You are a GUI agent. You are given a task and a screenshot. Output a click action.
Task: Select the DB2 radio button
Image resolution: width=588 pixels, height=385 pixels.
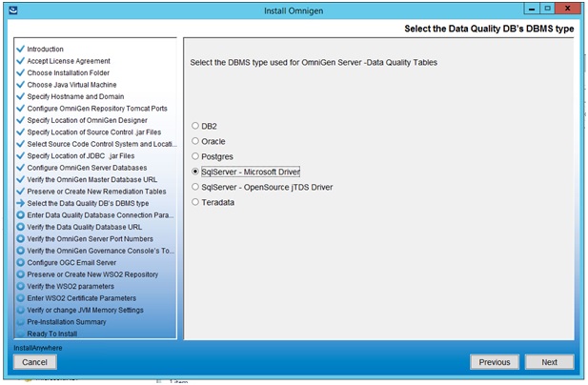point(195,126)
